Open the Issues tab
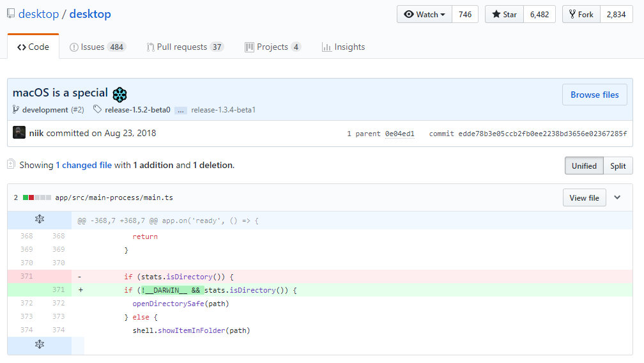Screen dimensions: 644x363 97,47
